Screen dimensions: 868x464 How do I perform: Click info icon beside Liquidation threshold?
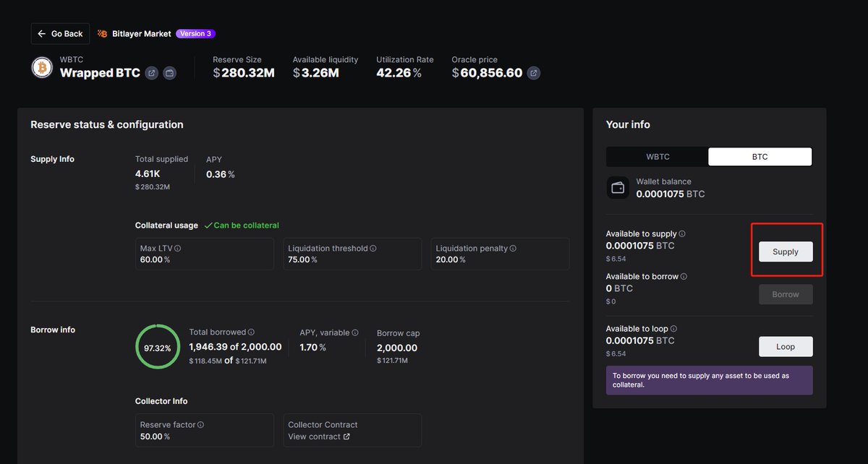tap(373, 249)
